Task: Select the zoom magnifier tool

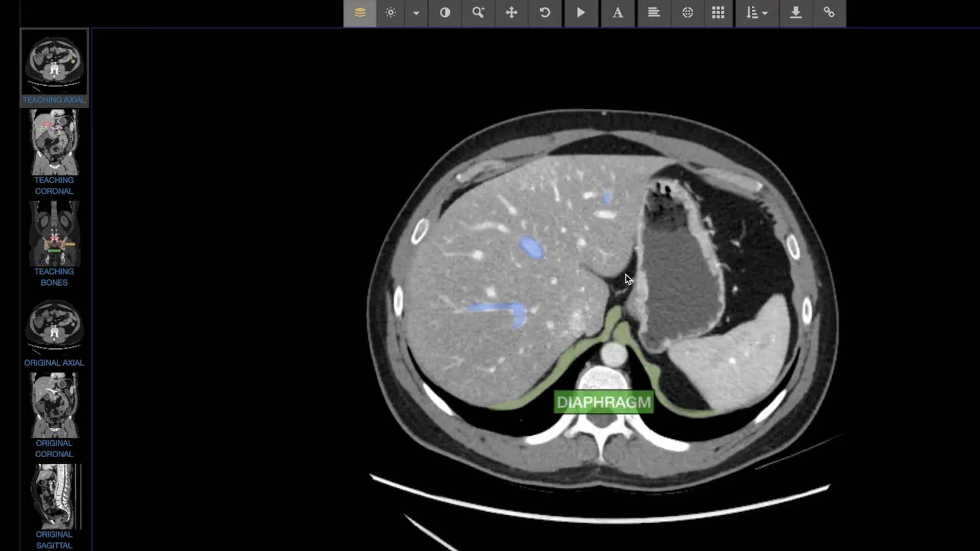Action: [478, 13]
